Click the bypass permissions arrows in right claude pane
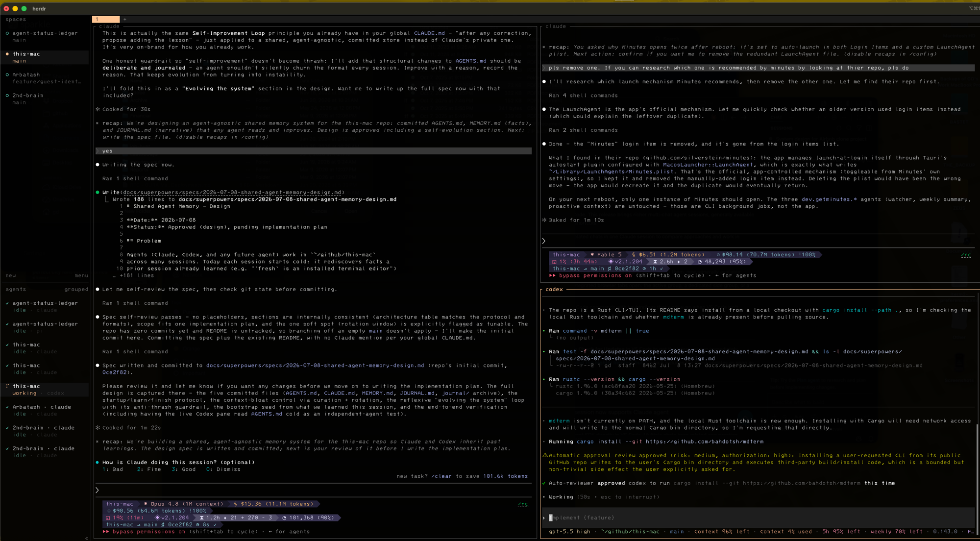Viewport: 980px width, 541px height. (x=552, y=275)
